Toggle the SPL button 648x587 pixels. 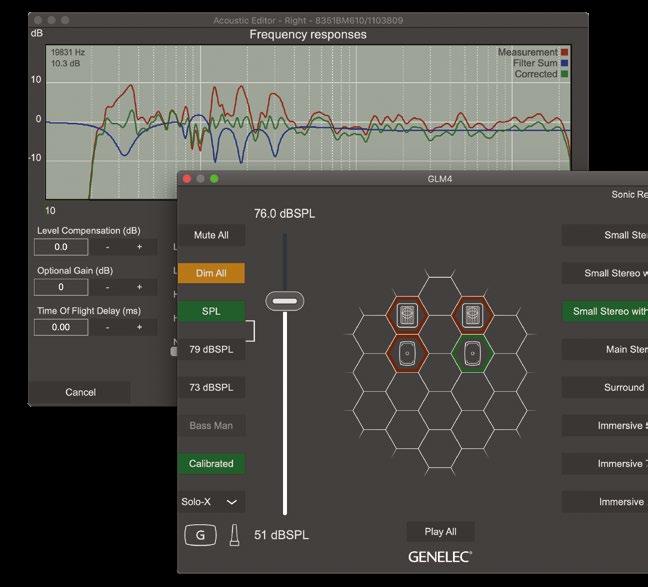click(x=211, y=311)
